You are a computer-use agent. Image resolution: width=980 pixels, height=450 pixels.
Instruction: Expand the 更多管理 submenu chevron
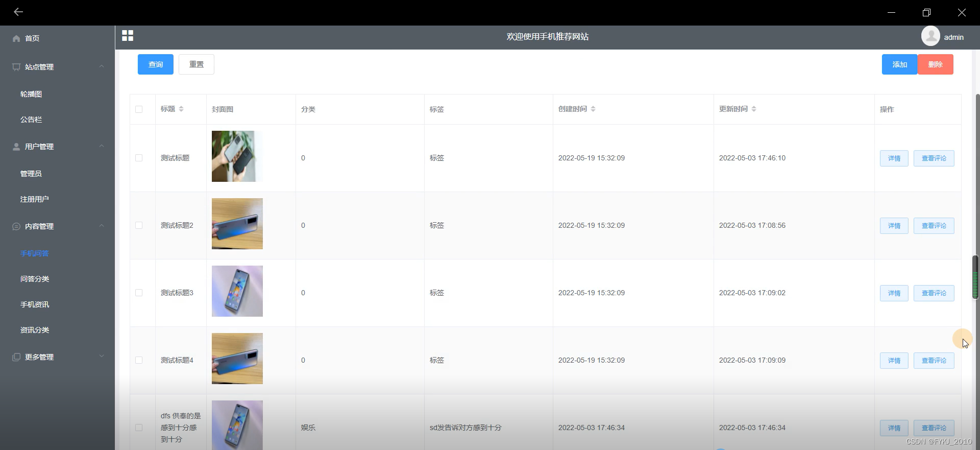pos(102,357)
